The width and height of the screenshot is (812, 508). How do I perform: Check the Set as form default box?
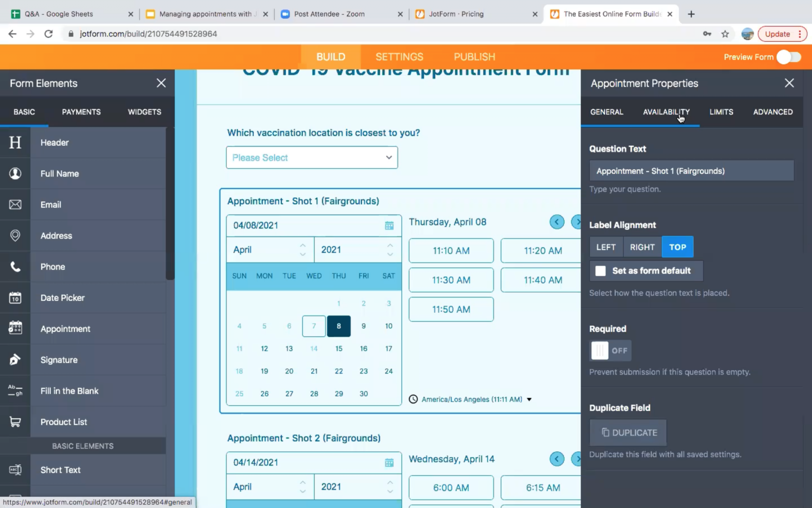(x=601, y=271)
